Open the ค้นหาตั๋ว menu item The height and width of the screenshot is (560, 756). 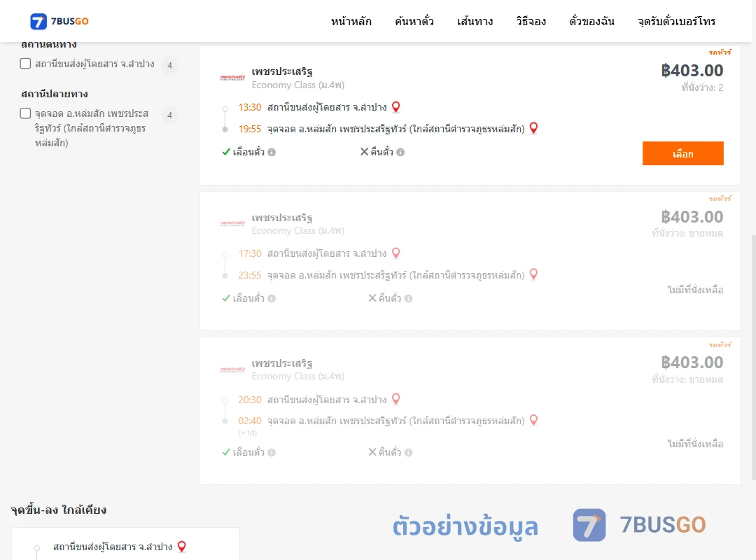tap(414, 21)
